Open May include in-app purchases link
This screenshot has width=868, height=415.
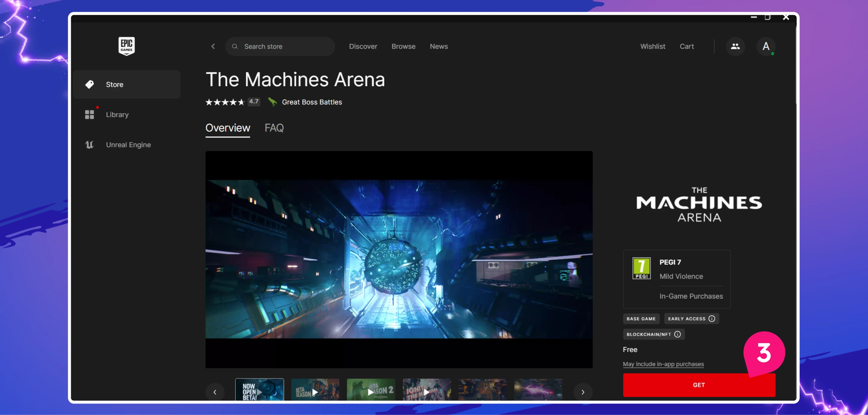click(x=663, y=364)
